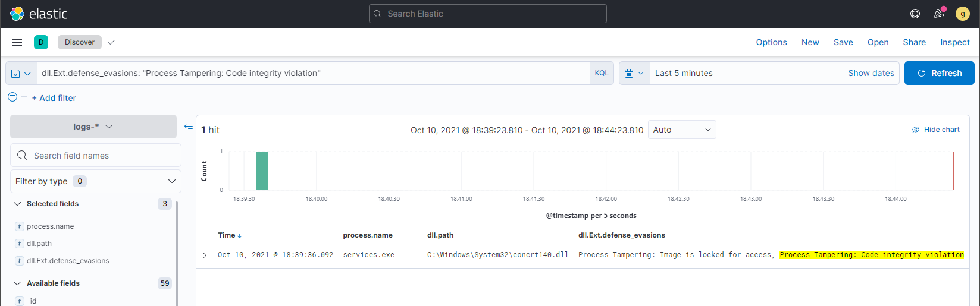Screen dimensions: 980x306
Task: Click process.name field type icon
Action: click(x=20, y=226)
